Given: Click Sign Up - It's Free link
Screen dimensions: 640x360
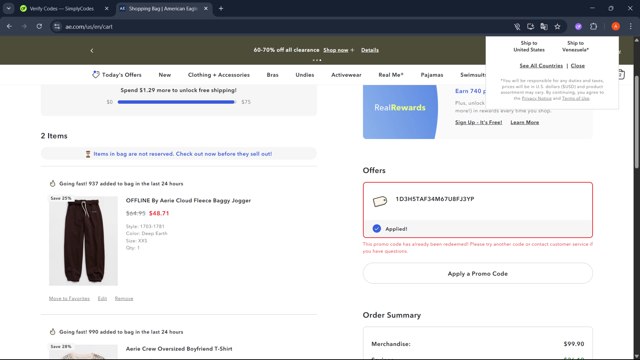Looking at the screenshot, I should coord(478,122).
